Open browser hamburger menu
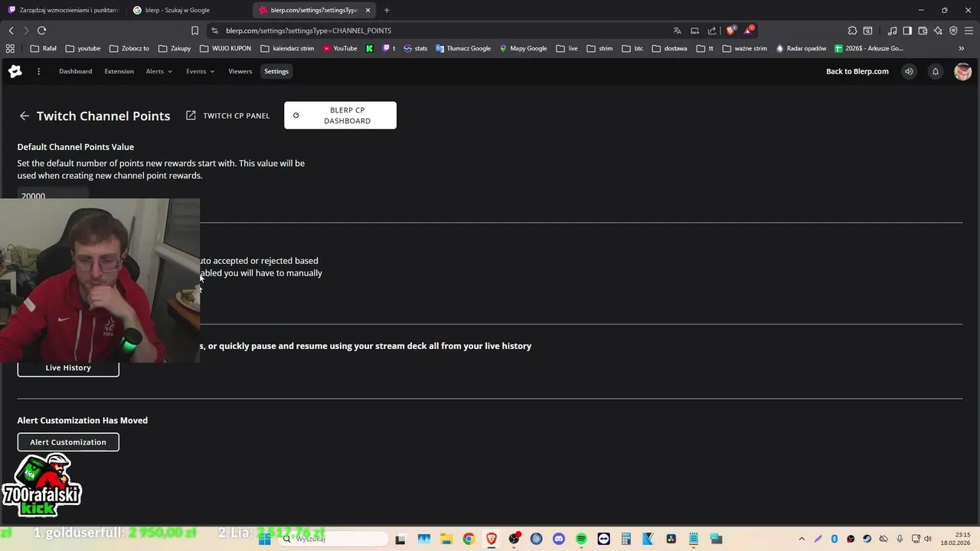The image size is (980, 551). (x=969, y=31)
